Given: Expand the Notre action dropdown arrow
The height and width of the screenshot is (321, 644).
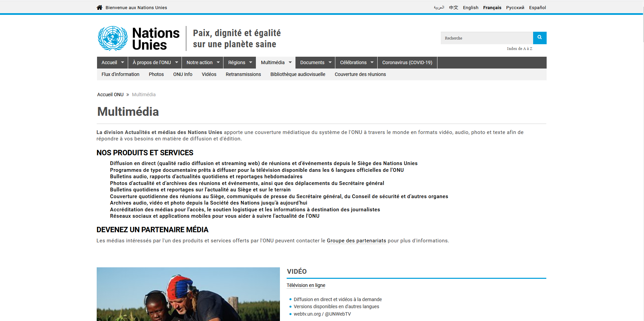Looking at the screenshot, I should pos(218,62).
